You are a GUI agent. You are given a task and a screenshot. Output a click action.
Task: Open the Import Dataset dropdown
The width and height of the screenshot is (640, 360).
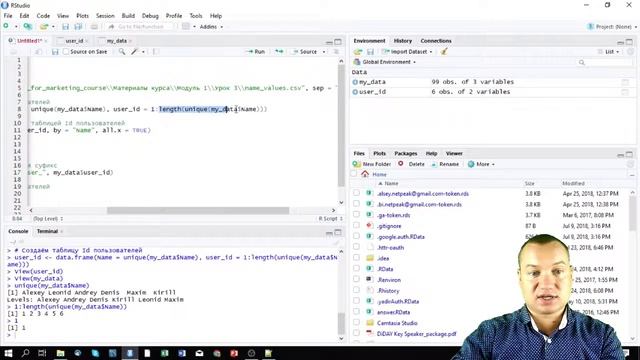tap(407, 52)
